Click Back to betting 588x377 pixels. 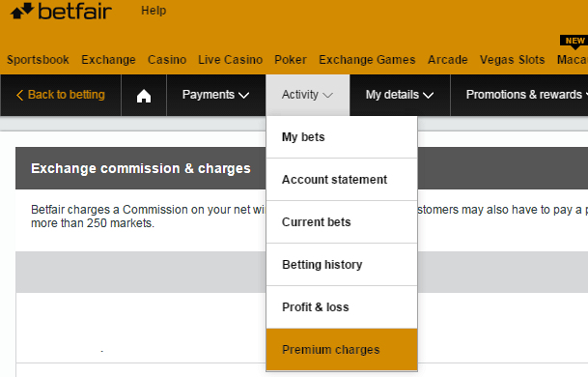(x=61, y=95)
